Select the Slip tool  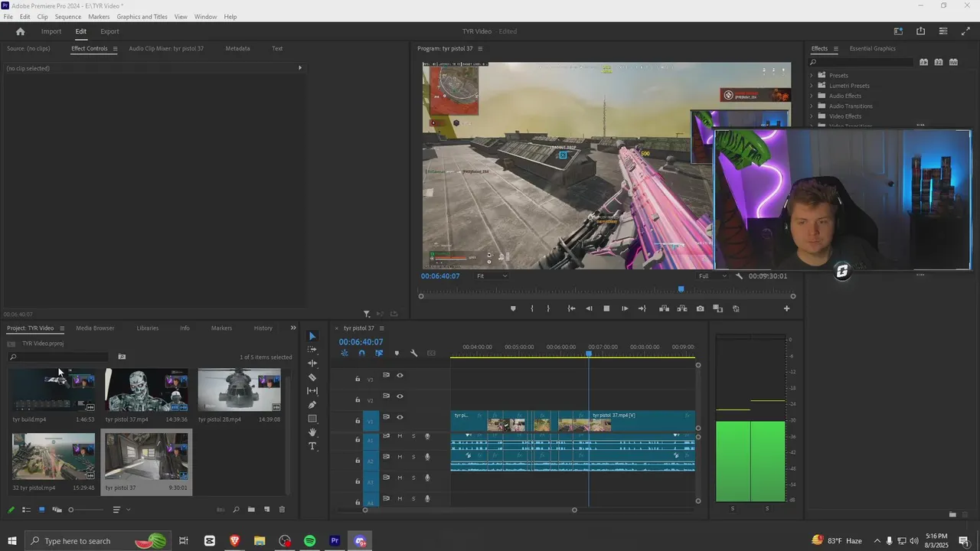point(312,391)
